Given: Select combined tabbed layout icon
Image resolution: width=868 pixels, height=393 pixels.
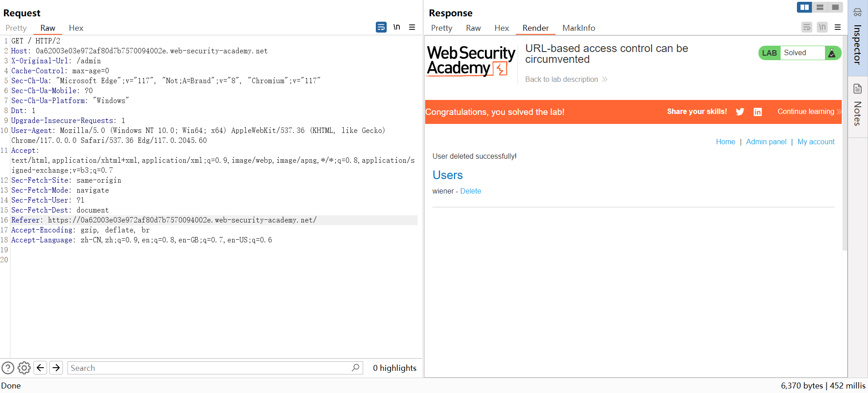Looking at the screenshot, I should pos(835,7).
